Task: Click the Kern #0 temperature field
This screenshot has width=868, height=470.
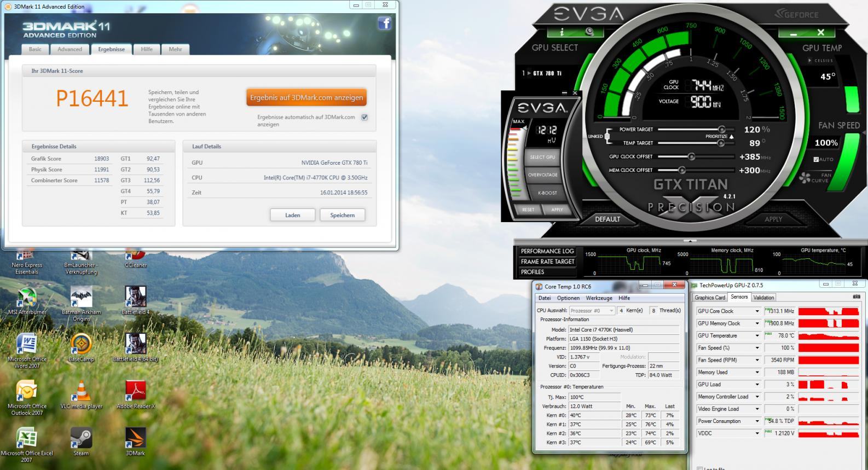Action: click(x=594, y=415)
